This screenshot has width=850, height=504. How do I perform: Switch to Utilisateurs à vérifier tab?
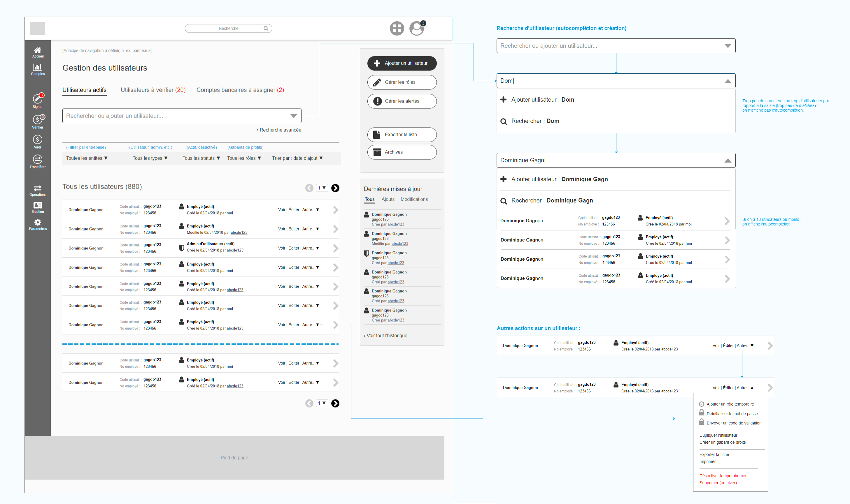pyautogui.click(x=153, y=90)
